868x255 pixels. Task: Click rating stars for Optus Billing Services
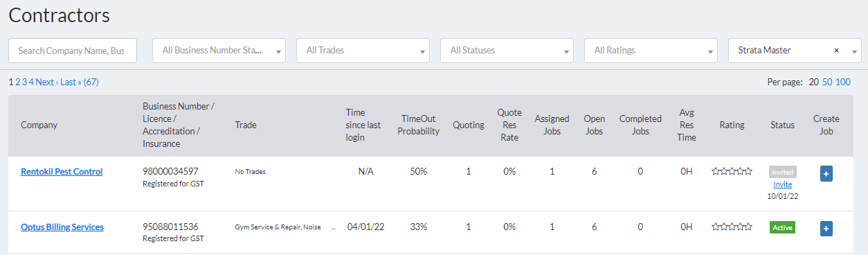click(x=732, y=227)
